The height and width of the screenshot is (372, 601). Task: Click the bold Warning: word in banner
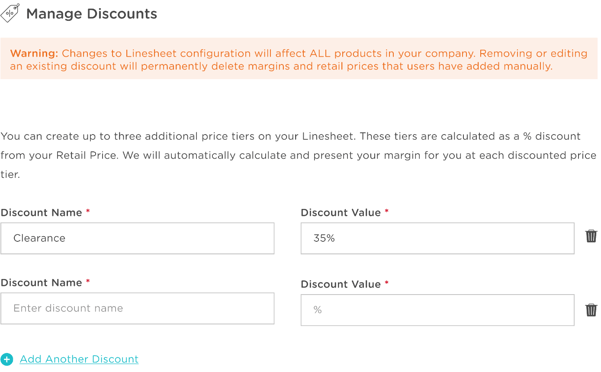(x=34, y=53)
